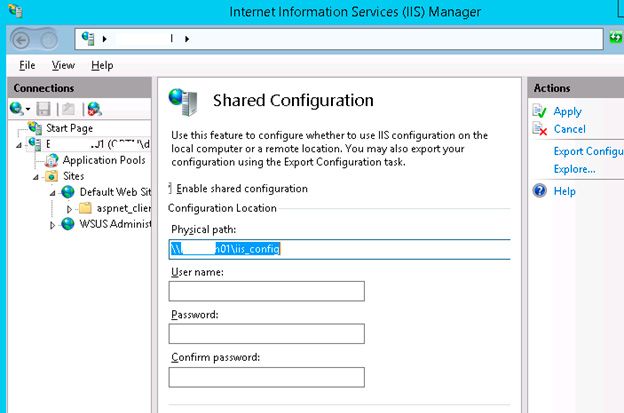Screen dimensions: 624x413
Task: Click the WSUS Administration globe icon
Action: pyautogui.click(x=68, y=224)
